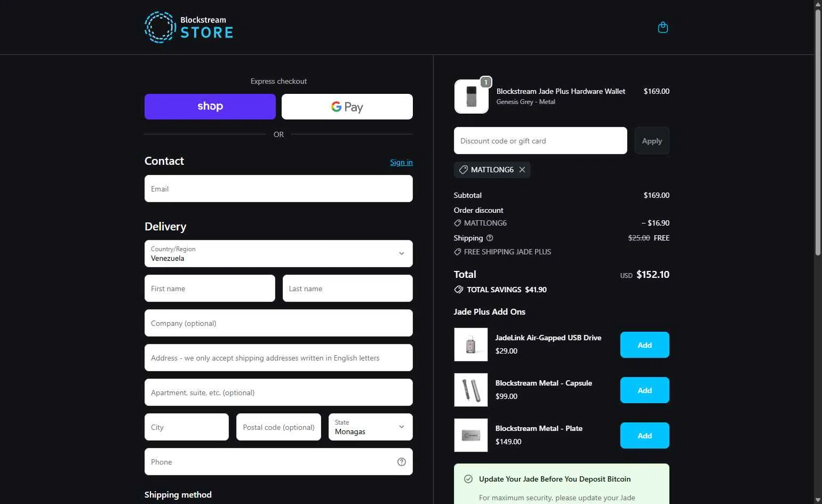Click the shipping info question mark icon

(x=490, y=238)
